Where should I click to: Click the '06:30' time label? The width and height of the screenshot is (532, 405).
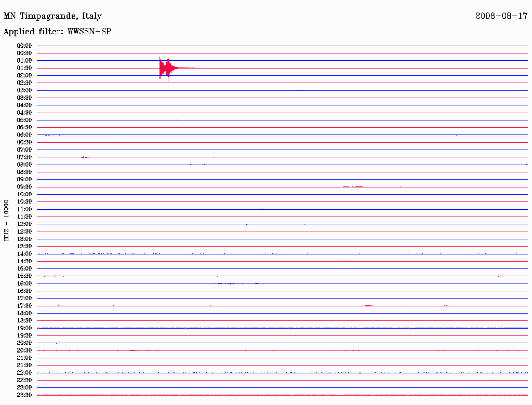(x=24, y=142)
